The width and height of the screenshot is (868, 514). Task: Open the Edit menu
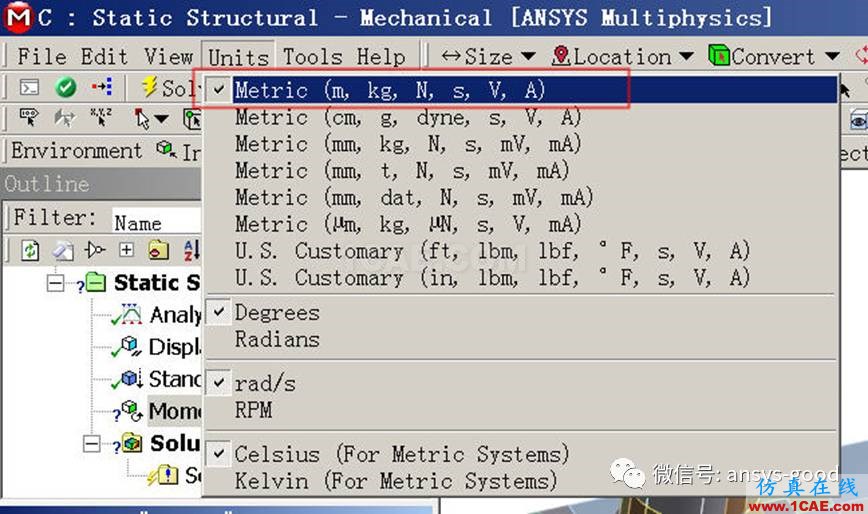pyautogui.click(x=104, y=56)
